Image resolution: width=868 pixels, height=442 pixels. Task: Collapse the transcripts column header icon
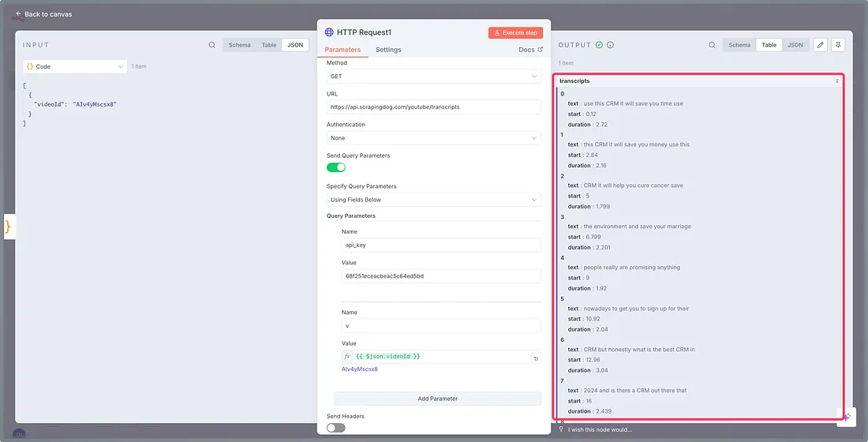click(x=837, y=81)
